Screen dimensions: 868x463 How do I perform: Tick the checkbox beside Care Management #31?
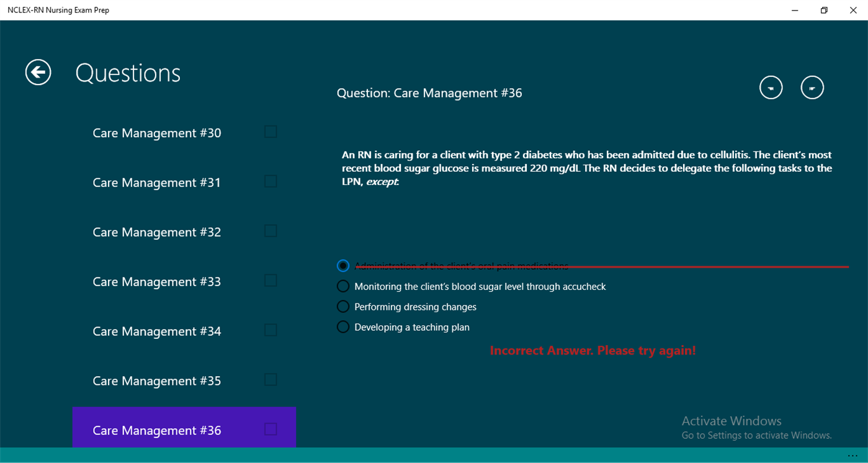coord(271,181)
